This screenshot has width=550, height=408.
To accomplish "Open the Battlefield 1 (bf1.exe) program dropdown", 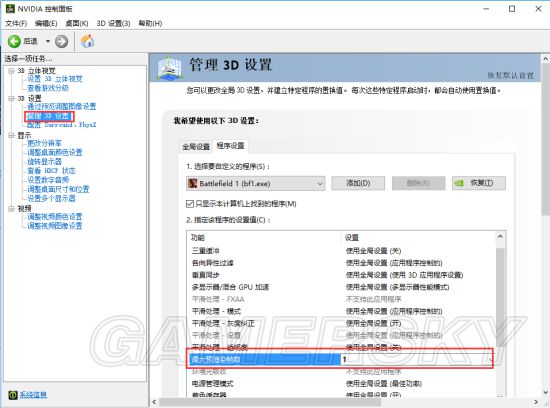I will [256, 183].
